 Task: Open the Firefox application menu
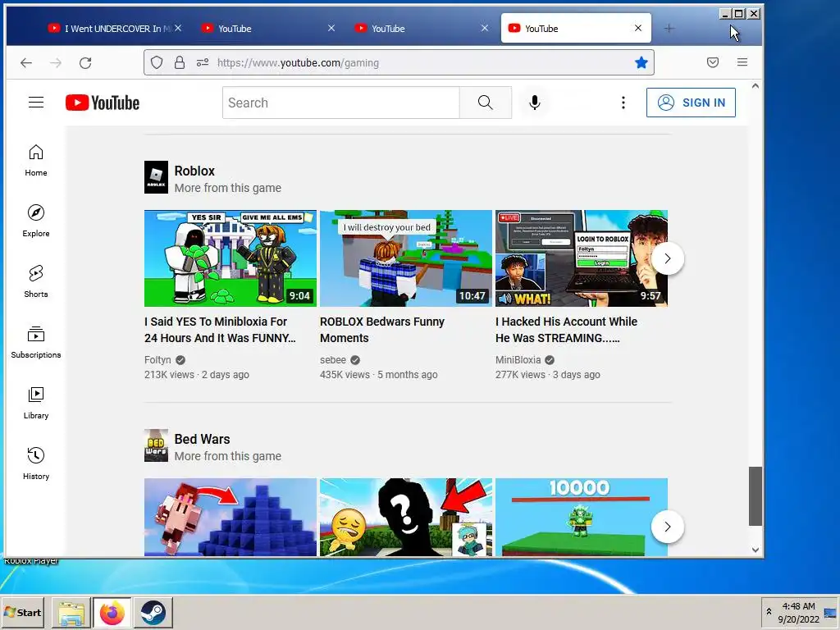[x=742, y=62]
